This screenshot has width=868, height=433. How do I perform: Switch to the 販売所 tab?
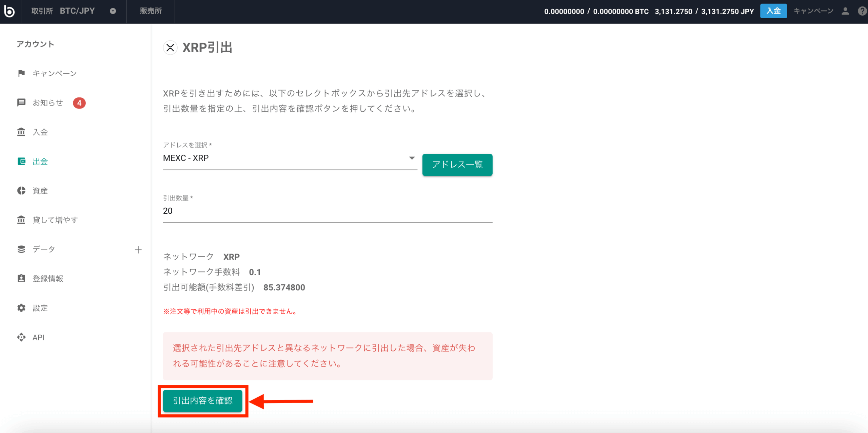click(151, 11)
